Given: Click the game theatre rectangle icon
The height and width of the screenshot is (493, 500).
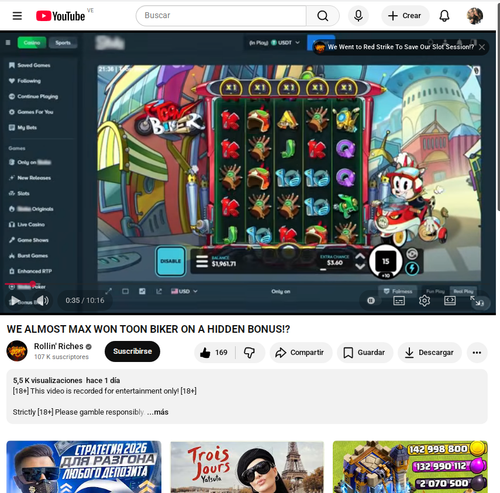Looking at the screenshot, I should (125, 291).
